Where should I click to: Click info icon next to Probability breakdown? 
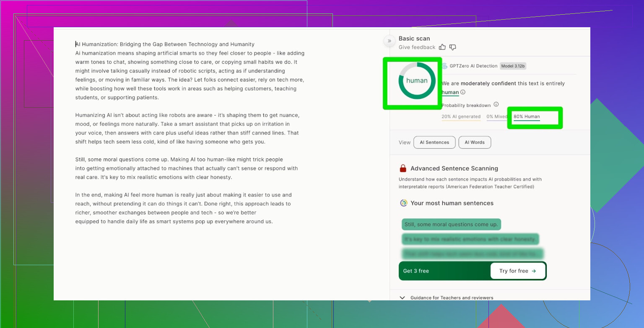click(x=496, y=104)
